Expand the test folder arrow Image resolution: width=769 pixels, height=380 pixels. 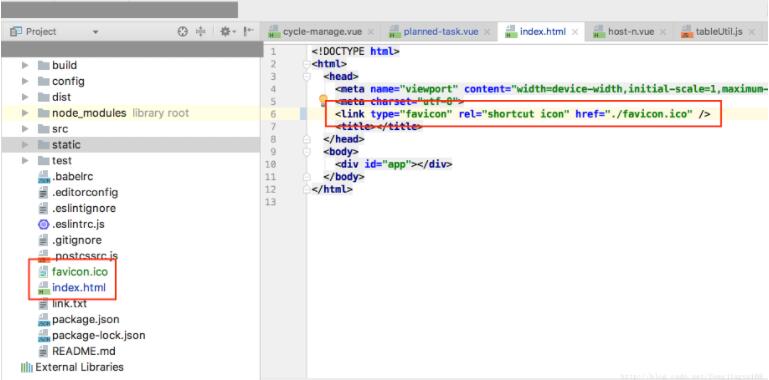coord(25,161)
